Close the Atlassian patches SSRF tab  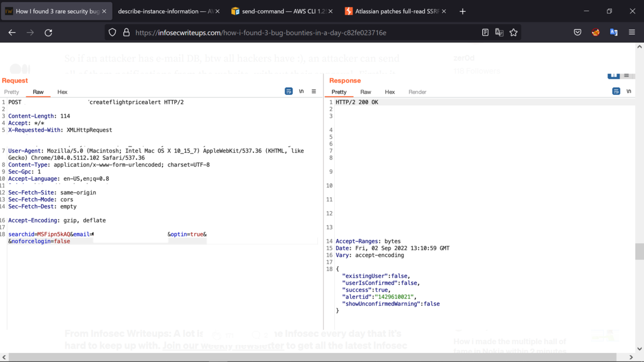coord(443,11)
